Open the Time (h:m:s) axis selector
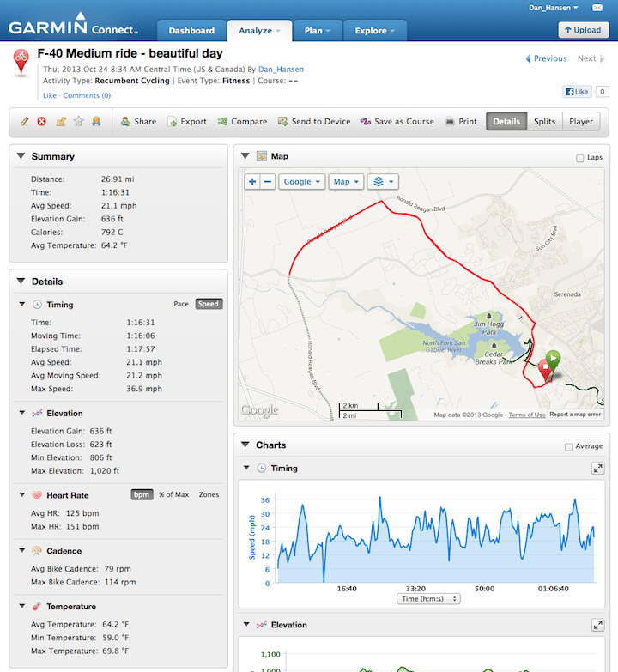 [x=428, y=599]
